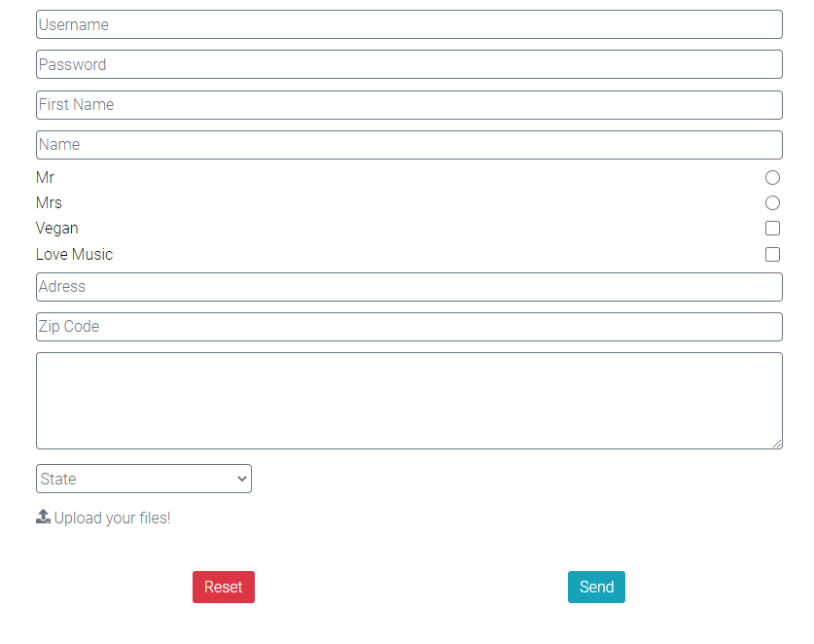
Task: Click the Mr label text
Action: tap(45, 177)
